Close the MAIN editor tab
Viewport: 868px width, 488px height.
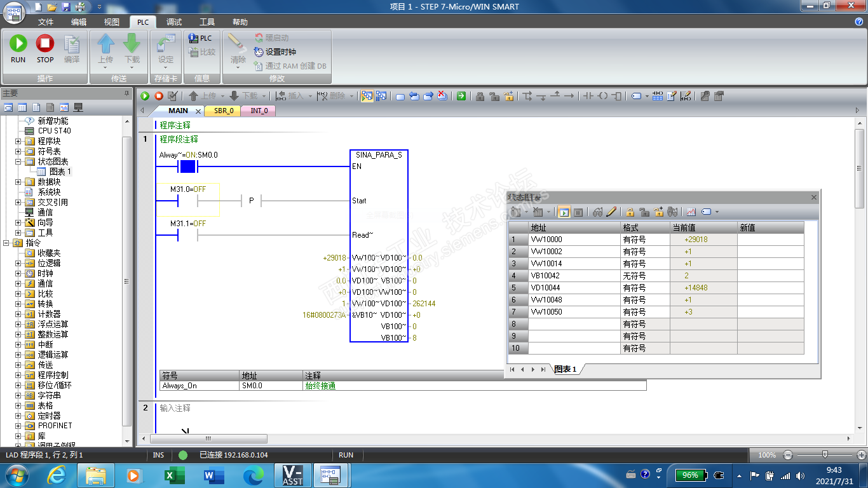(x=198, y=111)
